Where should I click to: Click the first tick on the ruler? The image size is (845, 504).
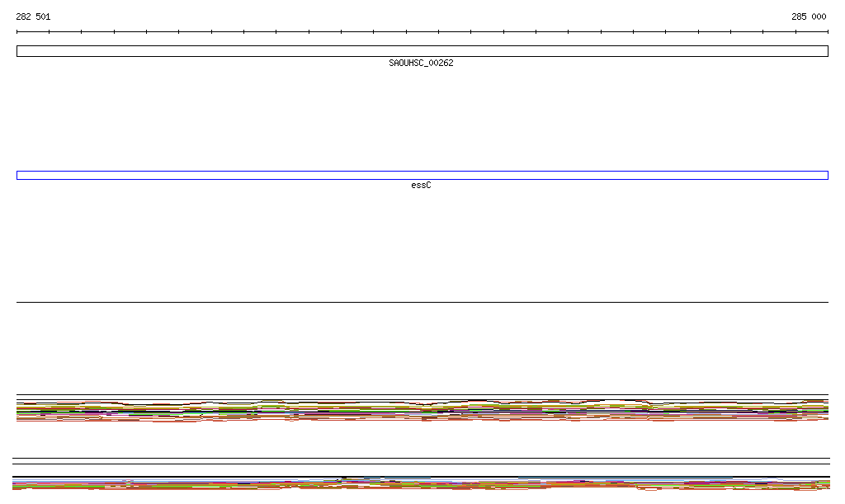[17, 32]
